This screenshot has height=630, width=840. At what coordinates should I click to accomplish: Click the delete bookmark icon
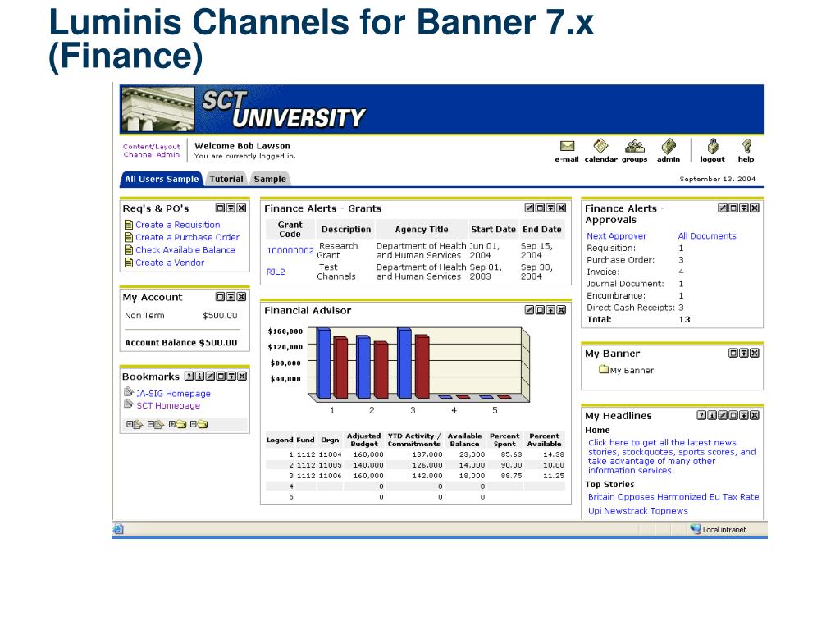[x=156, y=424]
